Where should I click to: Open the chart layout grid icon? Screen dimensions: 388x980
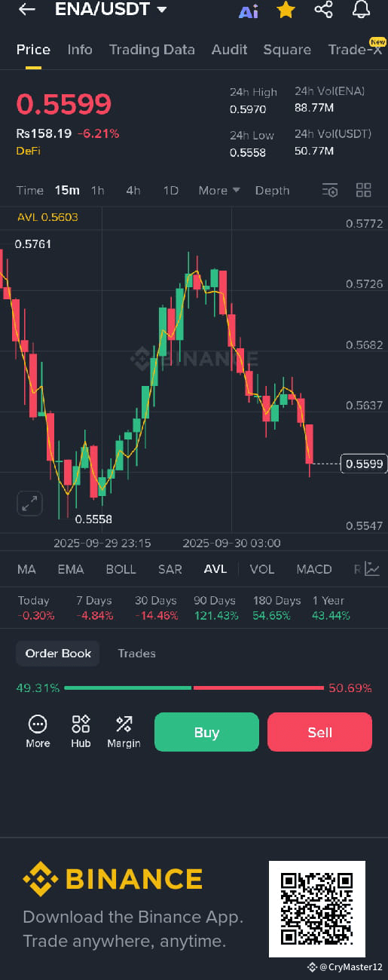(x=364, y=190)
